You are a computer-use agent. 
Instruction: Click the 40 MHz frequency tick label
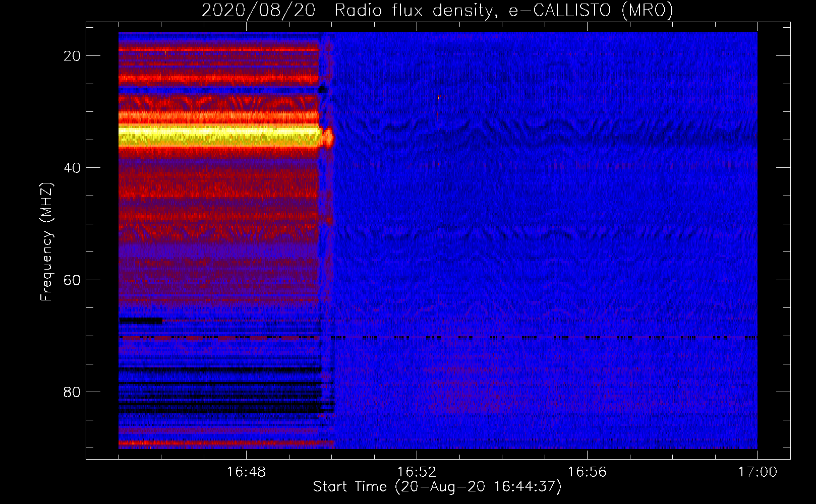(72, 168)
